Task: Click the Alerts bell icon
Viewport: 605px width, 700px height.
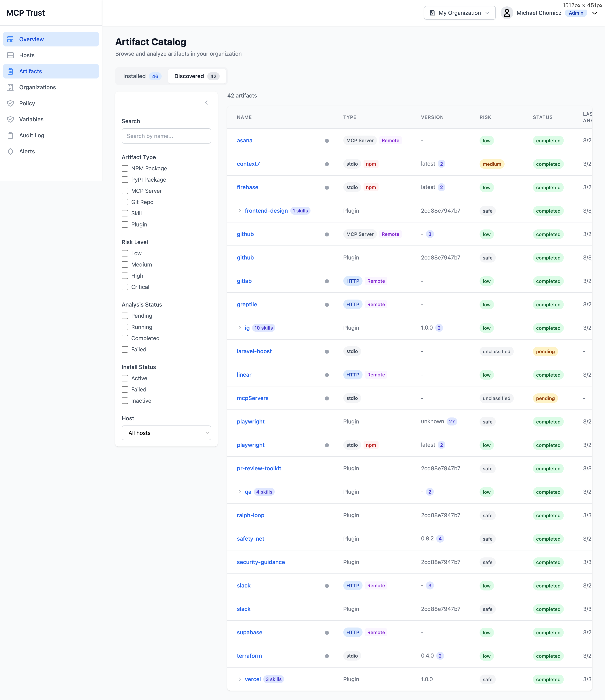Action: pos(10,151)
